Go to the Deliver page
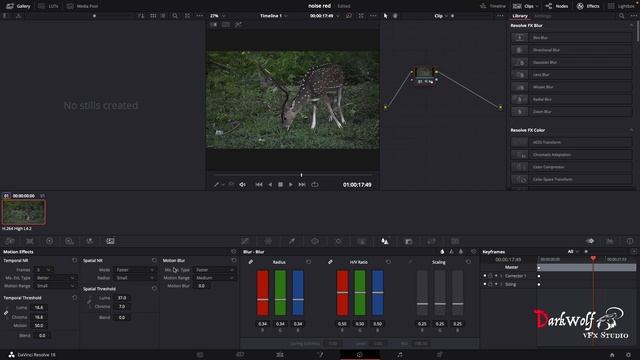Image resolution: width=640 pixels, height=360 pixels. 440,355
